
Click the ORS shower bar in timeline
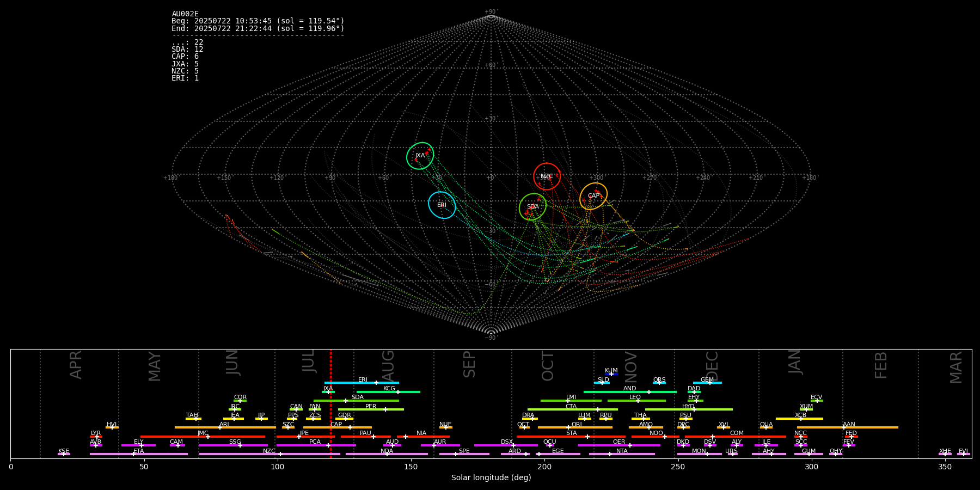659,383
